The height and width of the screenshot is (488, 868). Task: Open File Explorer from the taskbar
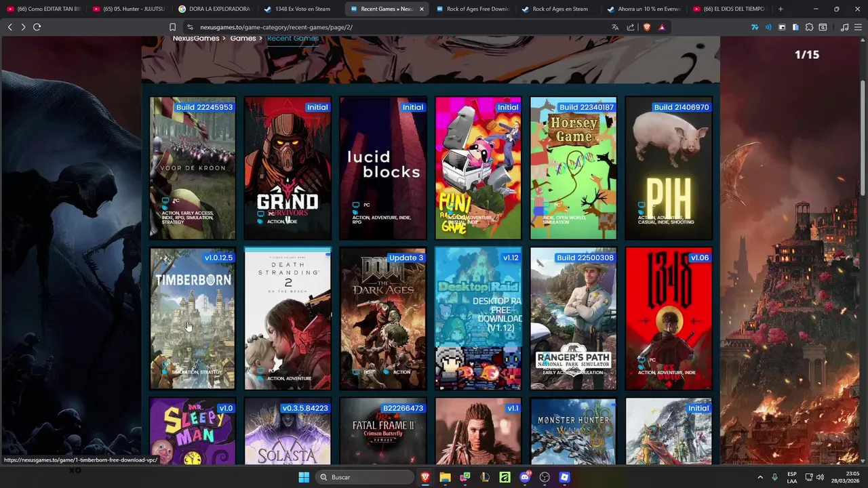click(445, 477)
